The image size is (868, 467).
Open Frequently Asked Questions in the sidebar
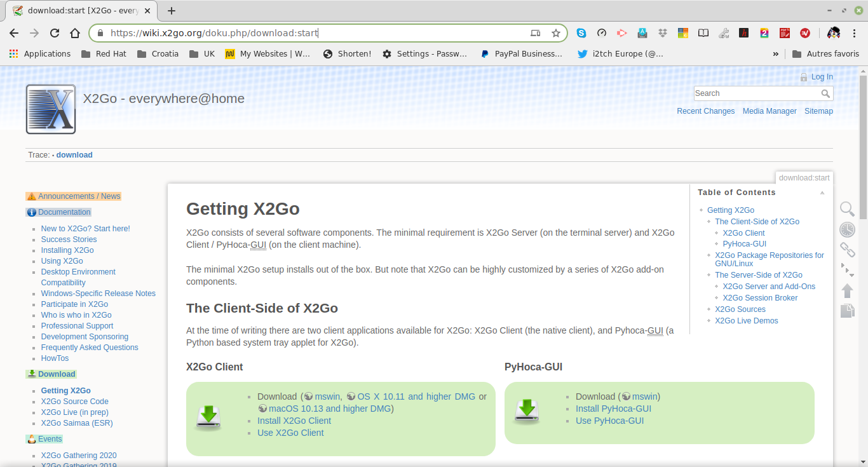click(90, 348)
